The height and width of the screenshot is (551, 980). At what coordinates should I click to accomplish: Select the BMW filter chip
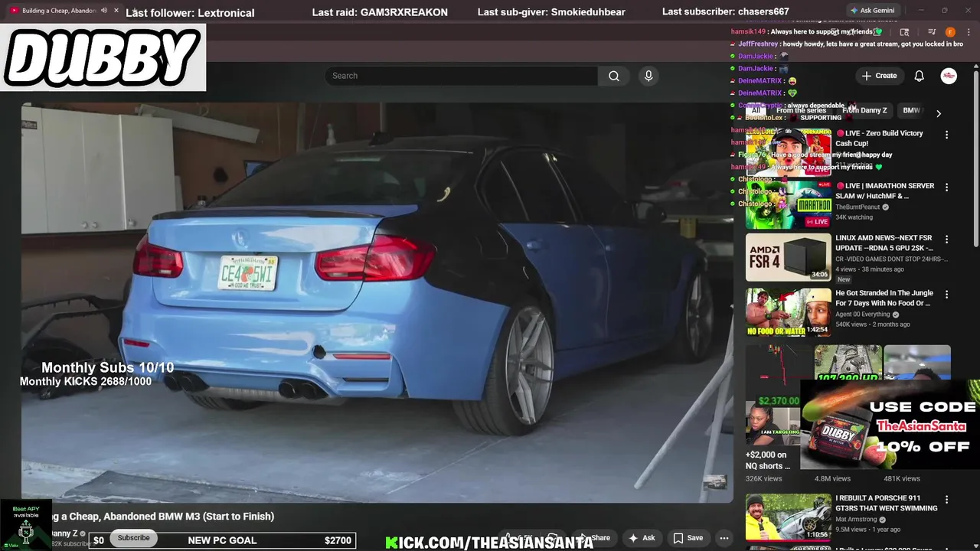(x=911, y=110)
